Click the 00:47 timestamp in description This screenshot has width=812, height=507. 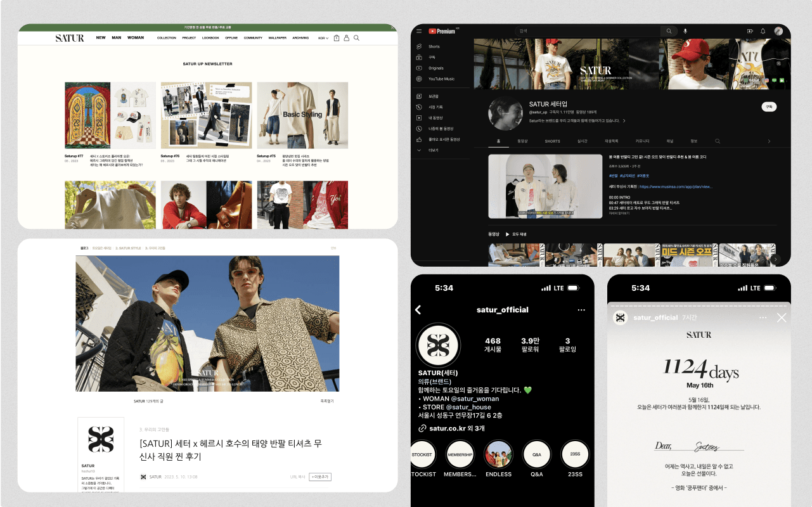pyautogui.click(x=613, y=202)
